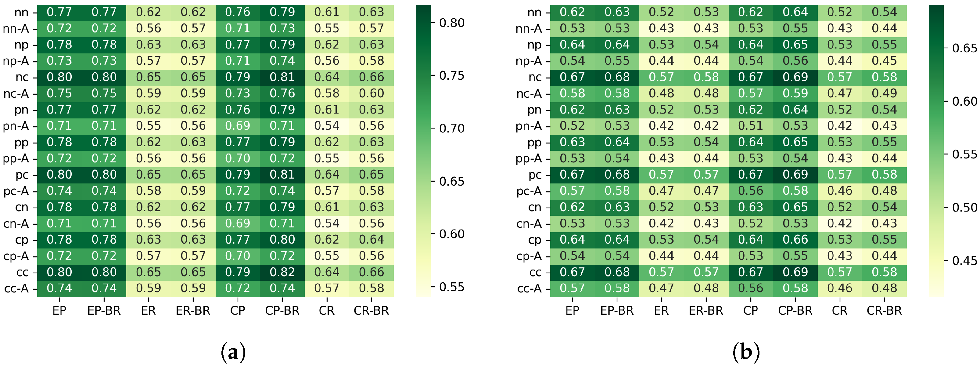Select the cn row label of left heatmap
980x366 pixels.
pyautogui.click(x=22, y=208)
